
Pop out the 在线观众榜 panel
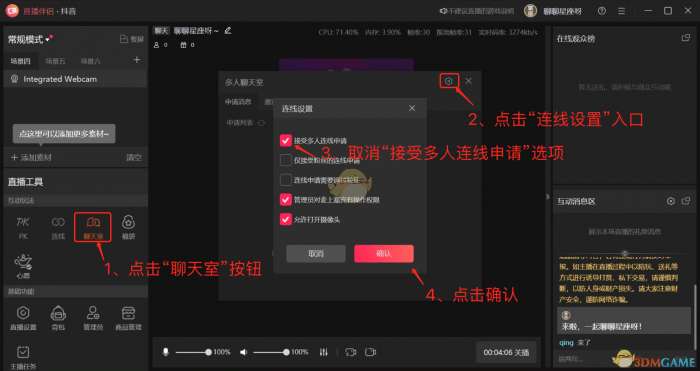[686, 38]
